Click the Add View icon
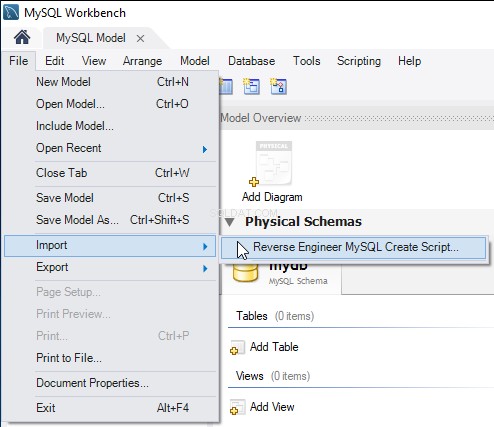Screen dimensions: 494x427 tap(237, 407)
